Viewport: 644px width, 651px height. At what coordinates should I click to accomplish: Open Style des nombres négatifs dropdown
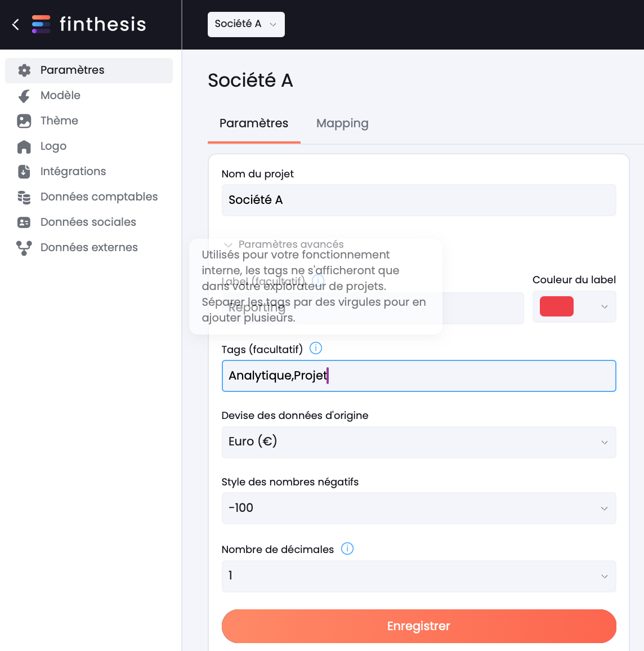tap(419, 508)
